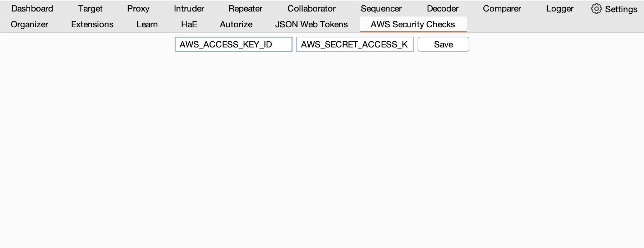Switch to the Organizer tab
Screen dimensions: 644x248
pyautogui.click(x=29, y=24)
